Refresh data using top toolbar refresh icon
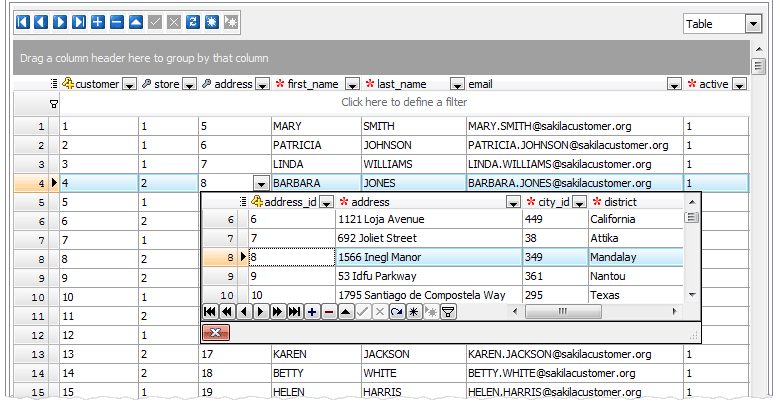This screenshot has height=404, width=780. coord(193,21)
